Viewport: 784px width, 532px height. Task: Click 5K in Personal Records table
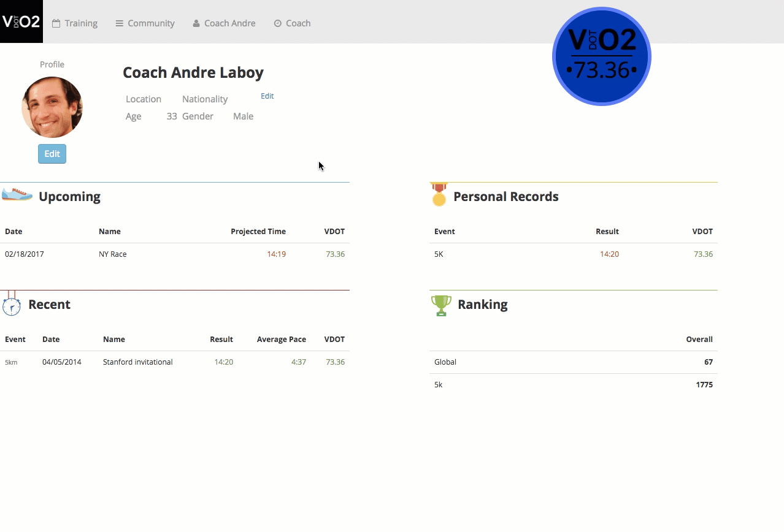439,254
